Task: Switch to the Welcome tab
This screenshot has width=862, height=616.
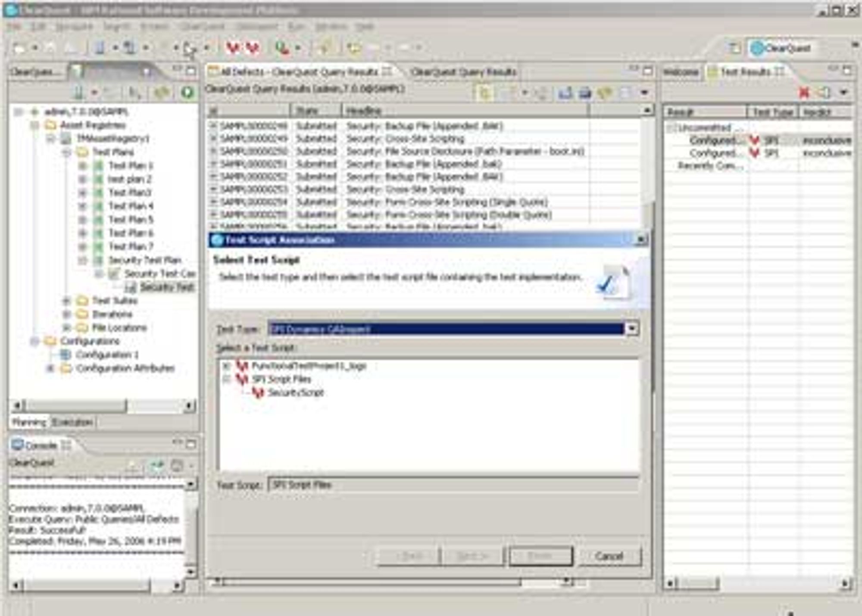Action: (681, 72)
